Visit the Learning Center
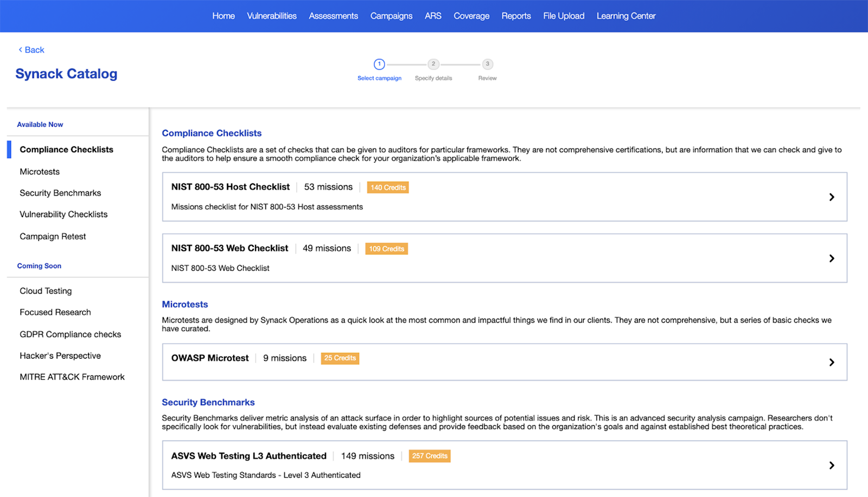 click(626, 16)
